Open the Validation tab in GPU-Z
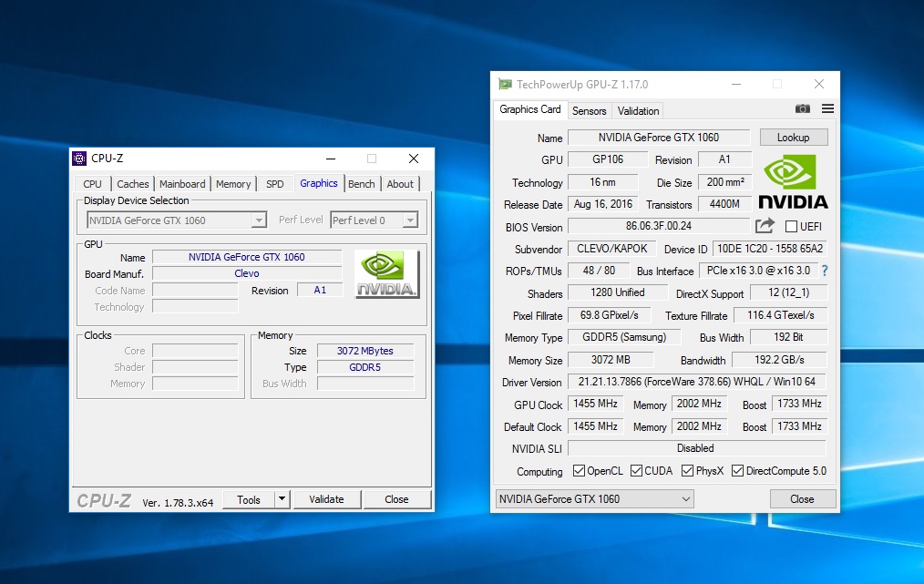Image resolution: width=924 pixels, height=584 pixels. [638, 111]
